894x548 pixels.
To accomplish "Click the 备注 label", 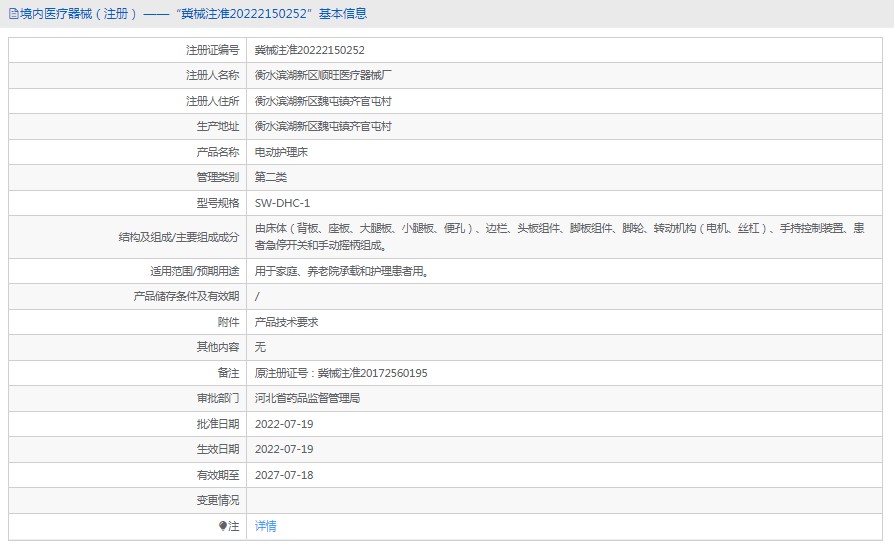I will pos(228,373).
